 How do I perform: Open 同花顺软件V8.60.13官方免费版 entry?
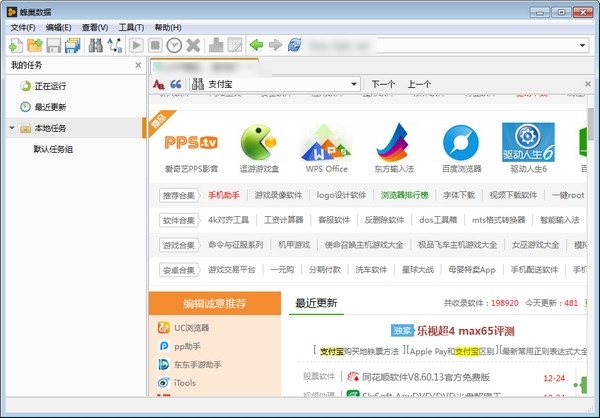point(426,377)
